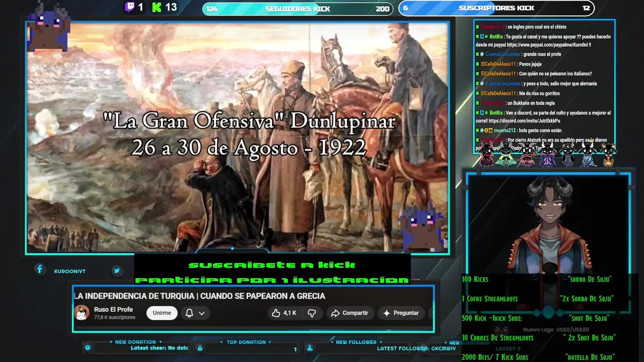The width and height of the screenshot is (644, 362).
Task: Open the Twitter bird icon
Action: [x=117, y=270]
